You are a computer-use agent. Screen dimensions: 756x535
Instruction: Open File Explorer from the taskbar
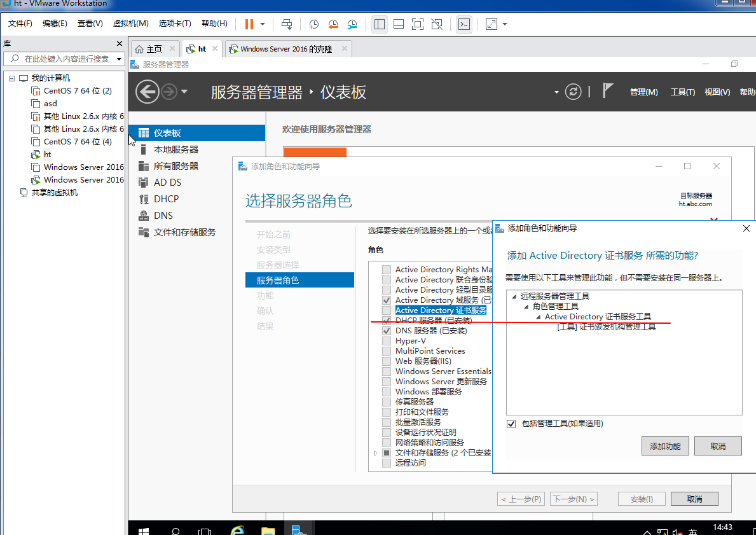coord(268,530)
